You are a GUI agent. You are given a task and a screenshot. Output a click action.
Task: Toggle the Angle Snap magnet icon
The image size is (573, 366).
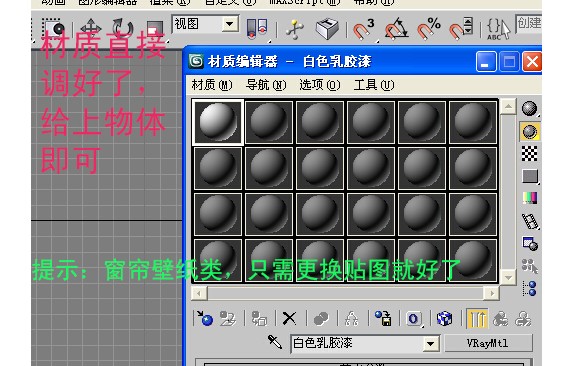point(396,28)
